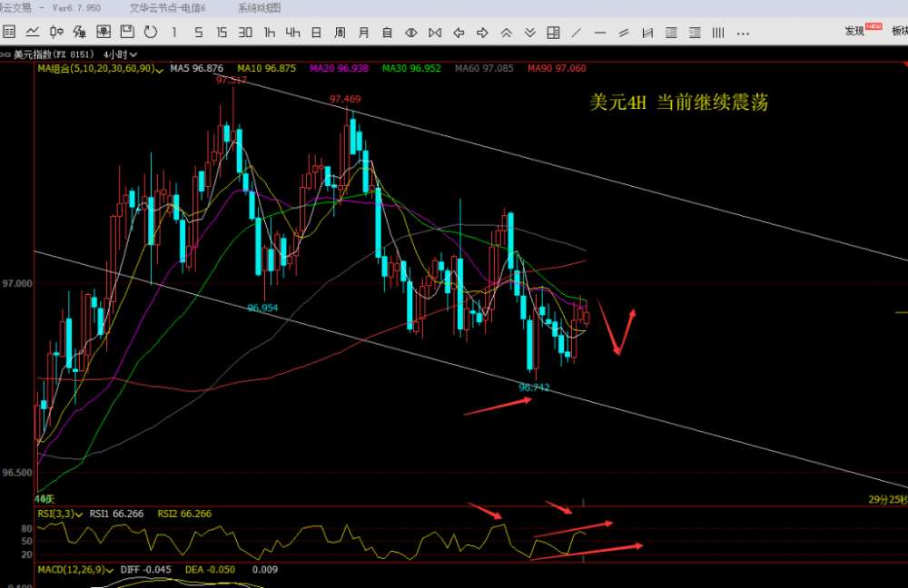Select the 1-minute period button
Viewport: 908px width, 588px height.
coord(174,33)
